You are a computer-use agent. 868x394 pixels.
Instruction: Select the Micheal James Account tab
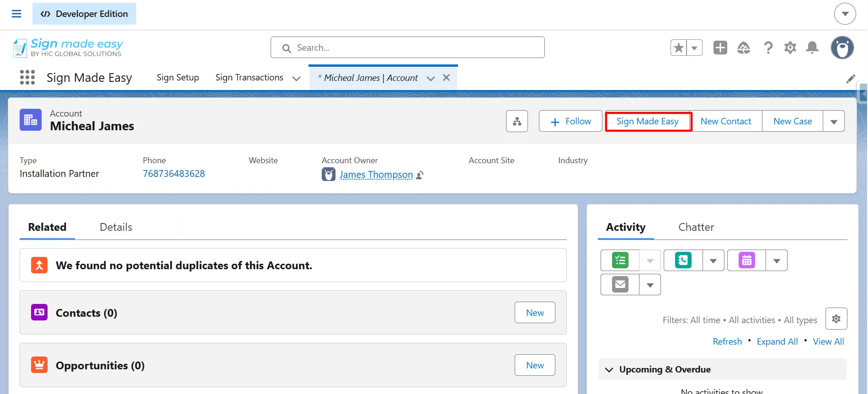pyautogui.click(x=368, y=78)
